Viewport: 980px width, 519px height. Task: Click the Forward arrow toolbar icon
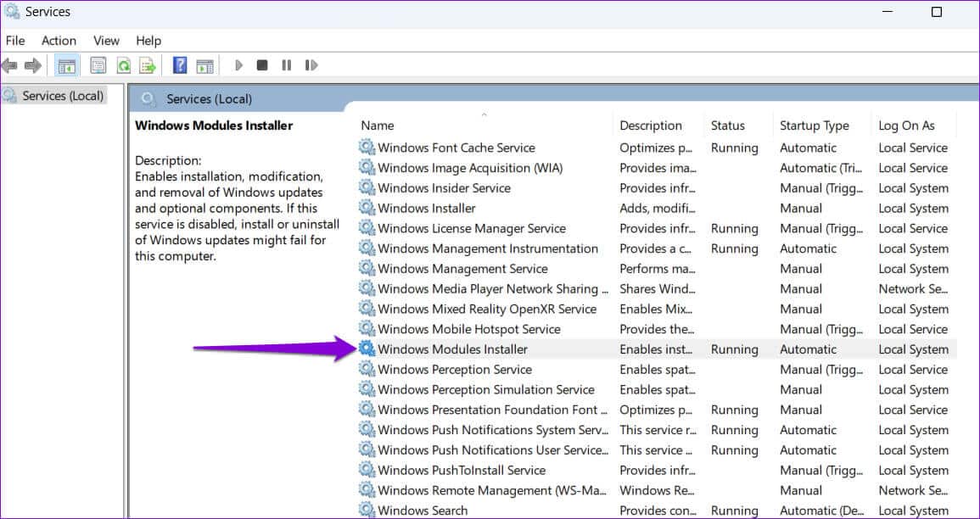click(32, 65)
